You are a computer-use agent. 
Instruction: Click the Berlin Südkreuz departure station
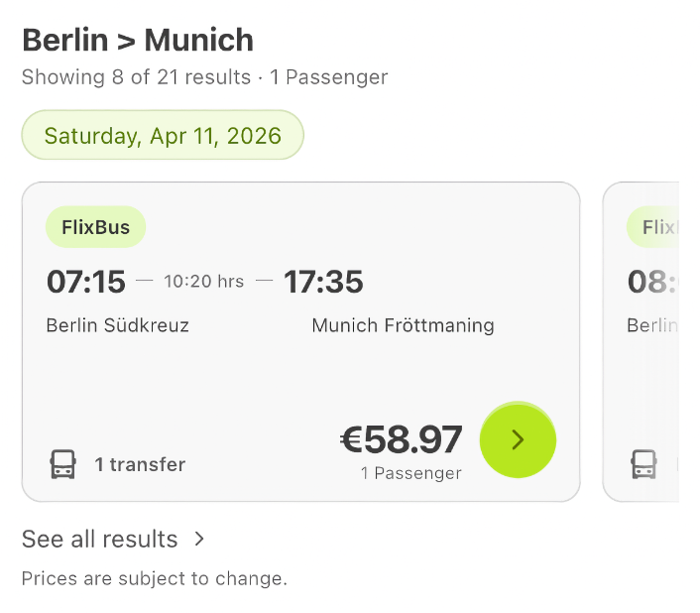(118, 325)
